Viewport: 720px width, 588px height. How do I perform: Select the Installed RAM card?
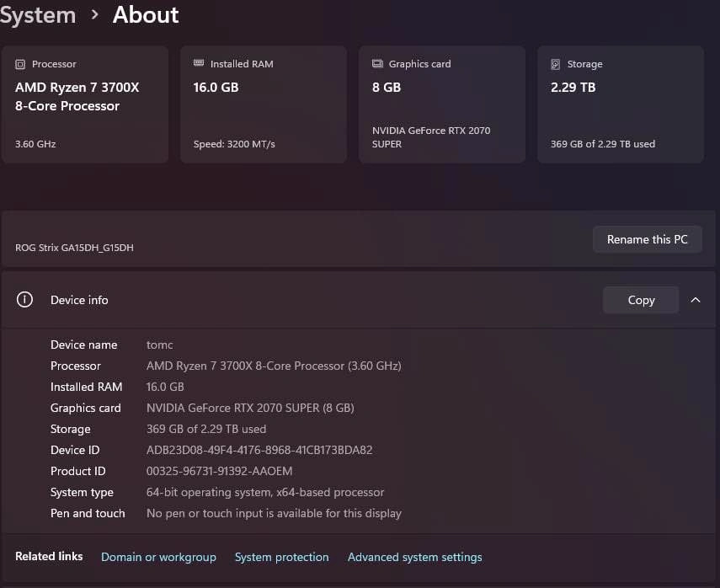[263, 104]
